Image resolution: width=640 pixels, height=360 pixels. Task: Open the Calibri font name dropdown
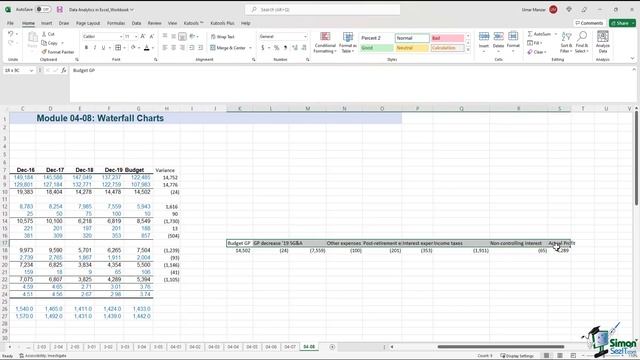(x=121, y=37)
